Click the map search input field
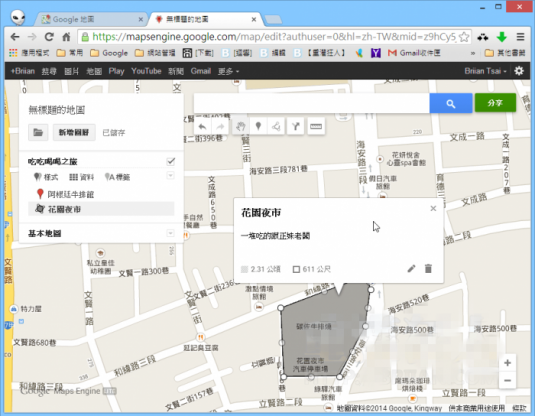Viewport: 535px width, 416px height. pos(312,103)
